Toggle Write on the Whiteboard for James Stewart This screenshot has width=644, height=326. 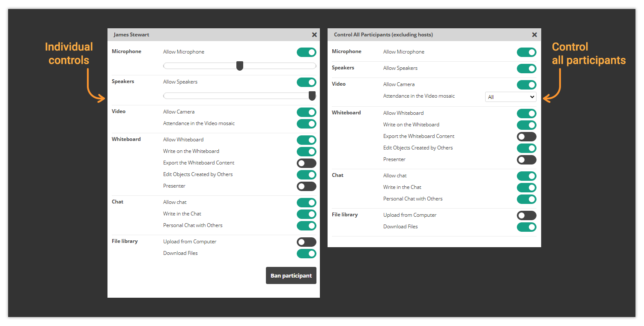point(307,152)
